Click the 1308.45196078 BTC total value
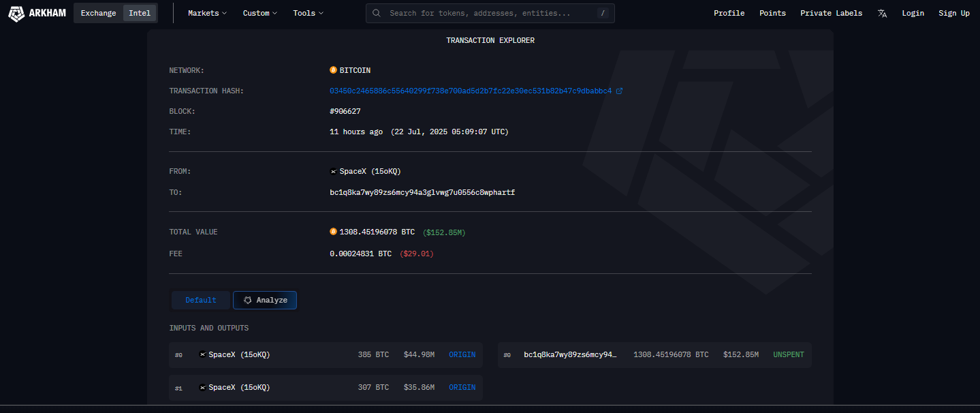This screenshot has width=980, height=413. [377, 232]
